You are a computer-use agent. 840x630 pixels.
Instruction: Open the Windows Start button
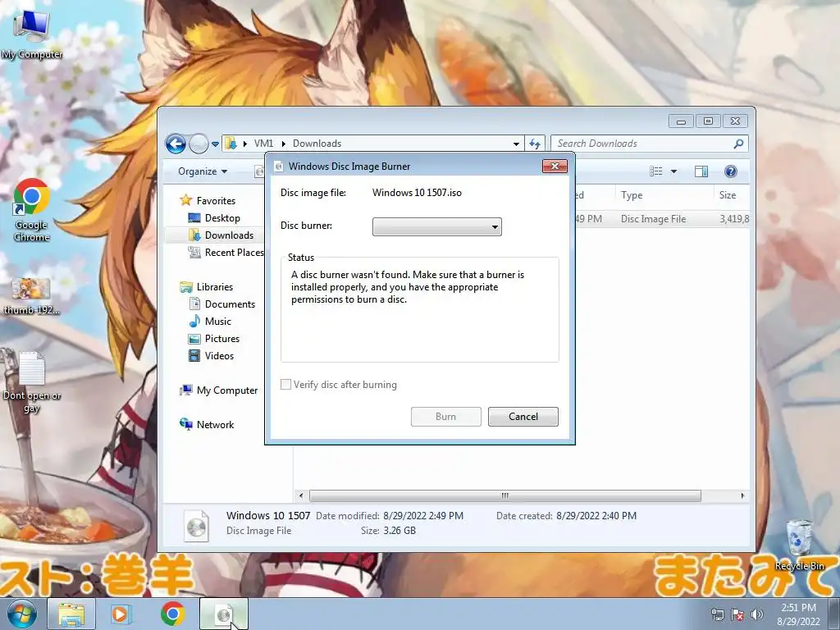click(21, 614)
